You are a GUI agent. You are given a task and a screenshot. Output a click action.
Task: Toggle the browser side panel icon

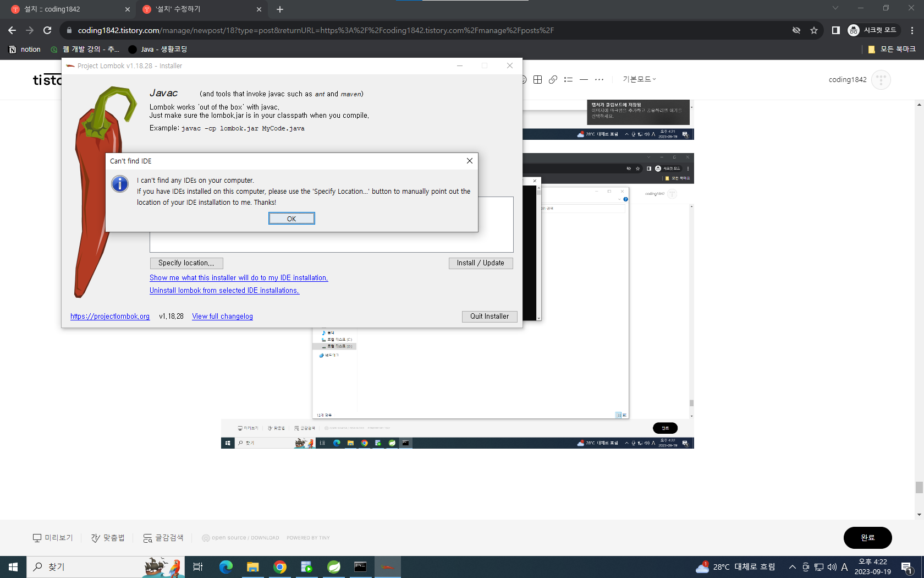coord(835,30)
